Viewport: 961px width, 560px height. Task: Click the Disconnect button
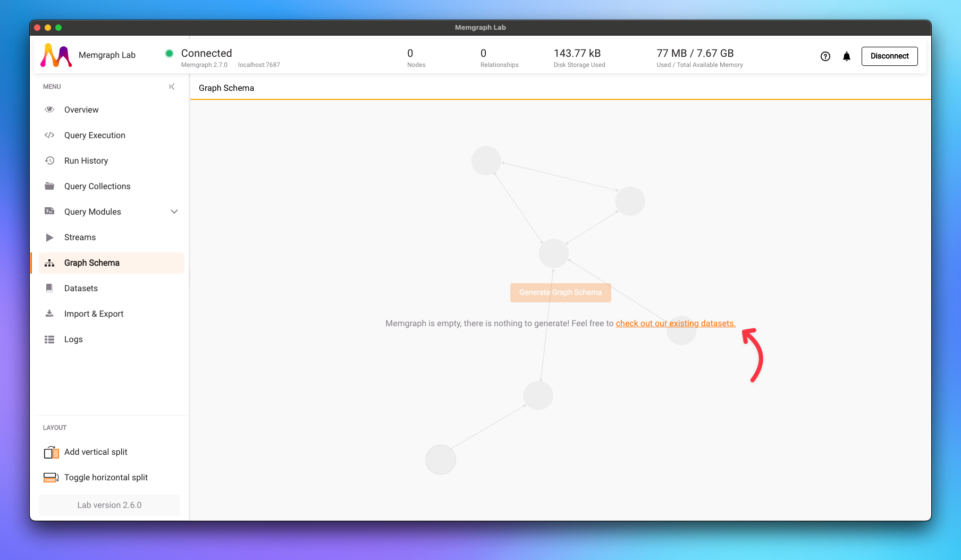tap(889, 56)
